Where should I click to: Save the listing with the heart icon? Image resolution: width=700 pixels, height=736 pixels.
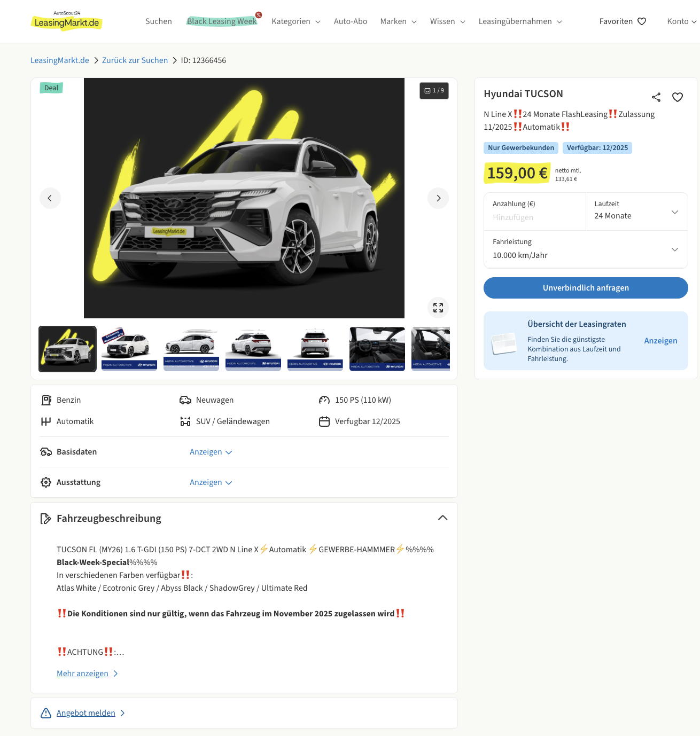click(678, 97)
